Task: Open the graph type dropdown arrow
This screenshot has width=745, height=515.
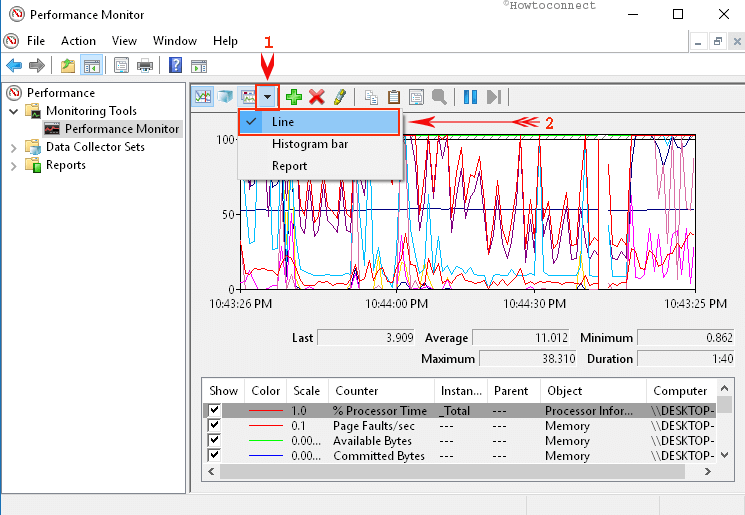Action: [267, 97]
